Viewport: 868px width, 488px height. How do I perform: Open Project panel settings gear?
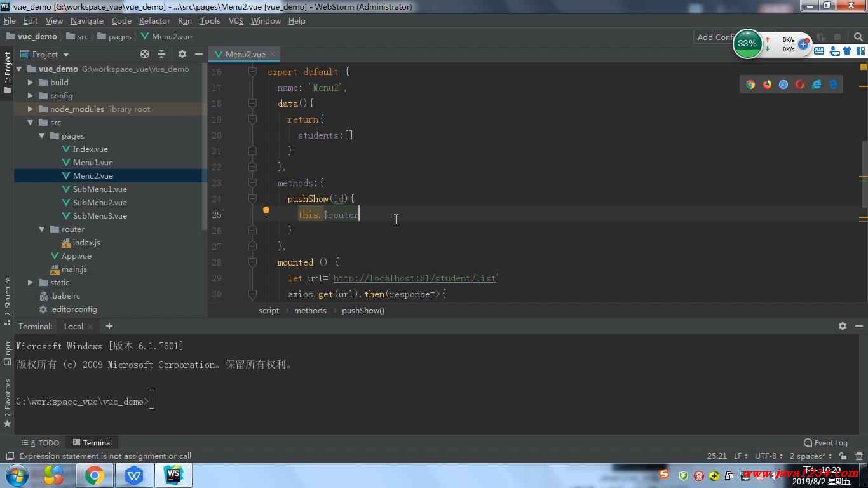[182, 54]
